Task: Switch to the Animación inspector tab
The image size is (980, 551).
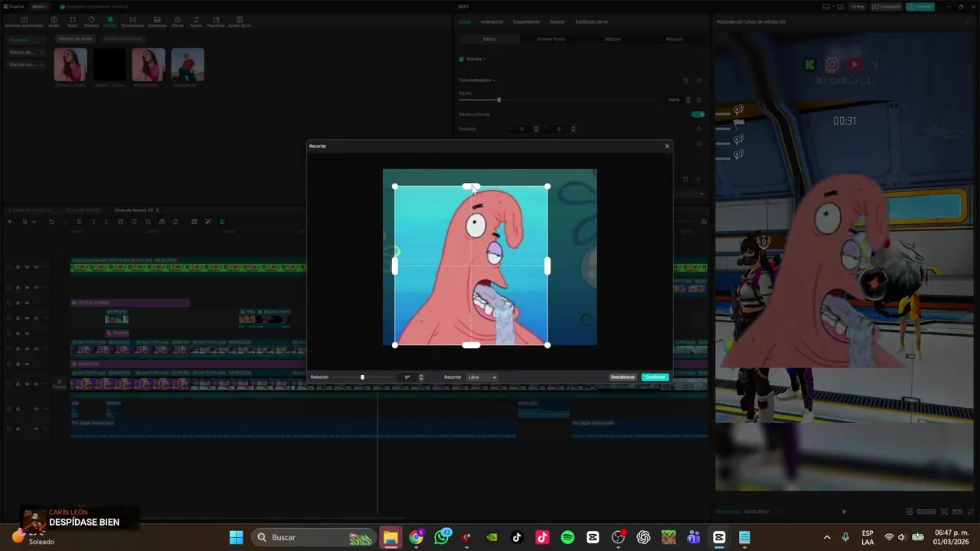Action: (492, 21)
